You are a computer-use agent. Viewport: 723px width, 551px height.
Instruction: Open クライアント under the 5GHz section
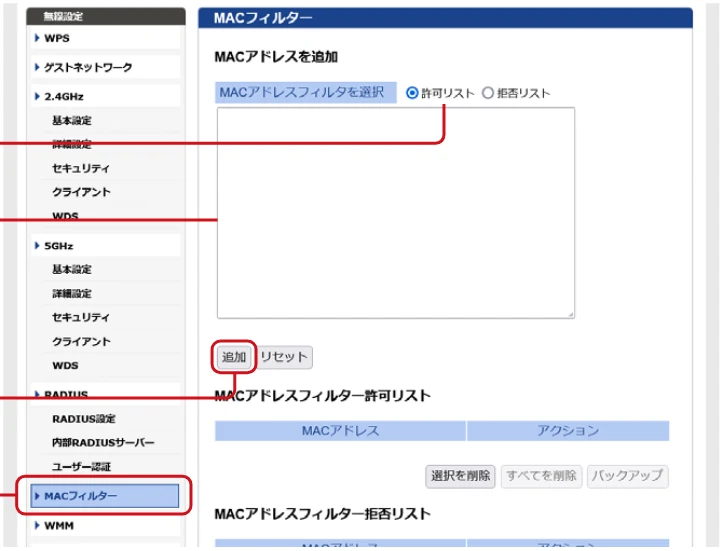(x=81, y=342)
